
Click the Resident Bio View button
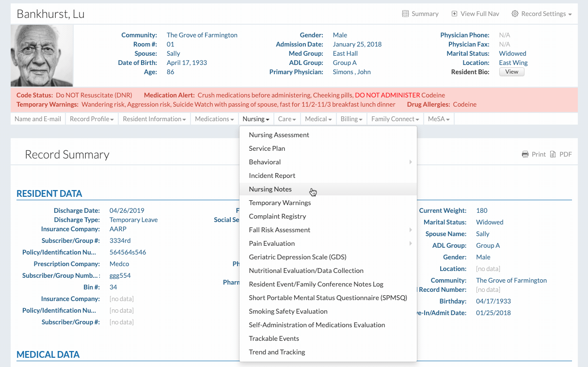point(511,72)
